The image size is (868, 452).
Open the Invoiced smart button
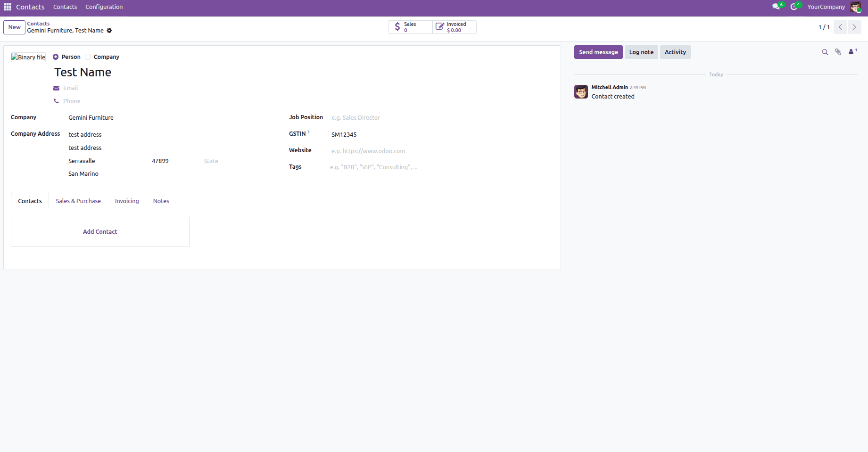pos(455,27)
